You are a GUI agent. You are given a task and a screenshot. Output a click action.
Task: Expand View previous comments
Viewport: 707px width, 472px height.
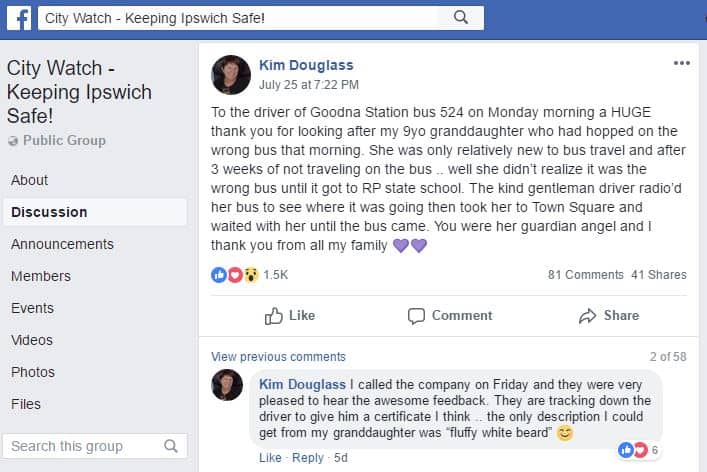point(278,357)
